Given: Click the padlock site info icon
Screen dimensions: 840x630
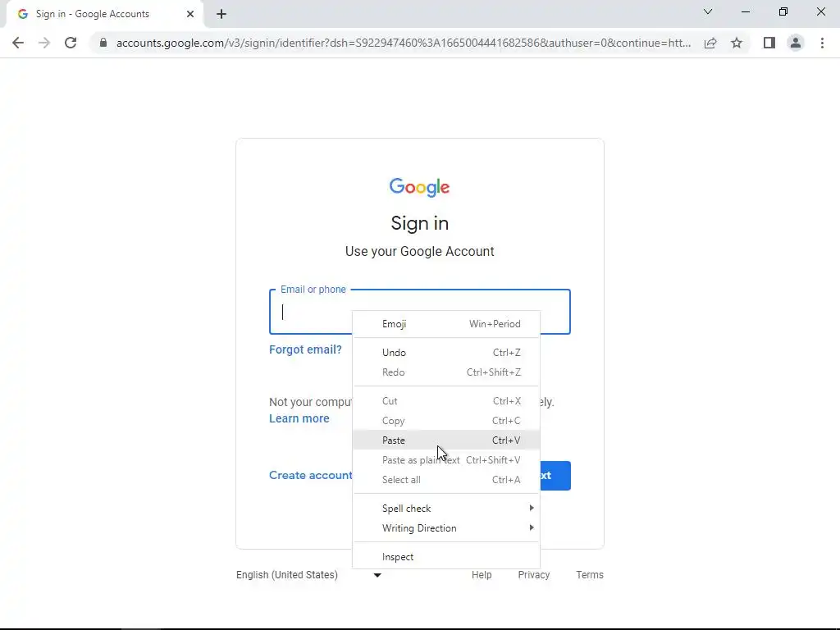Looking at the screenshot, I should pos(103,43).
